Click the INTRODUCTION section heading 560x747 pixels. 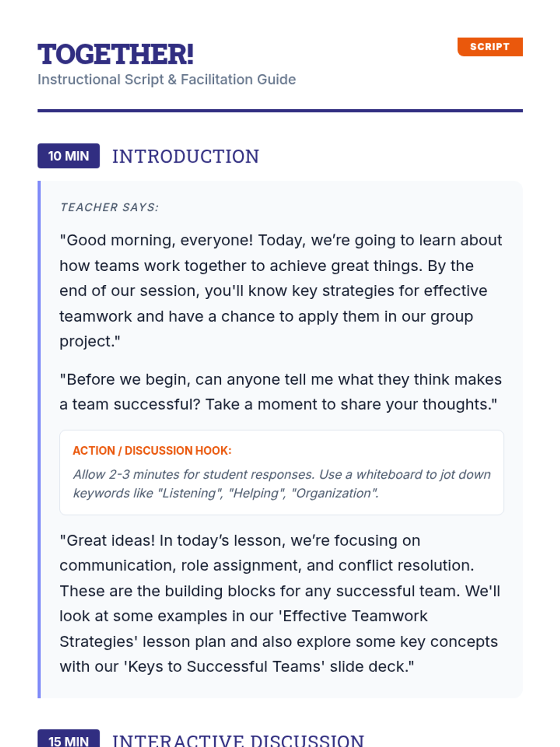(x=185, y=156)
